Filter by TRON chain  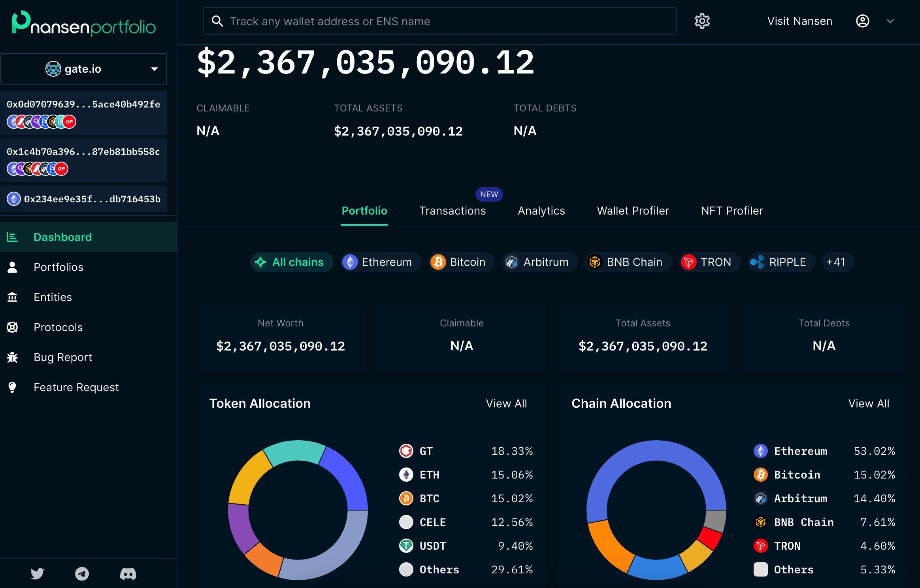point(709,262)
